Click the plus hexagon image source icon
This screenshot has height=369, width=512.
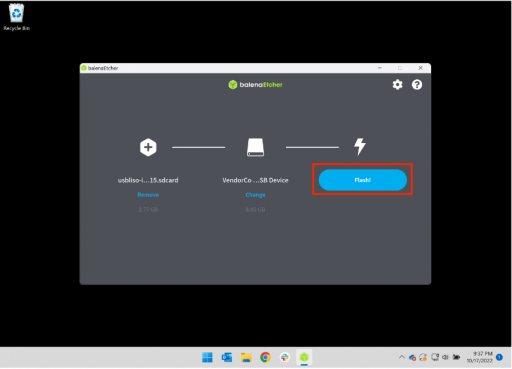148,147
